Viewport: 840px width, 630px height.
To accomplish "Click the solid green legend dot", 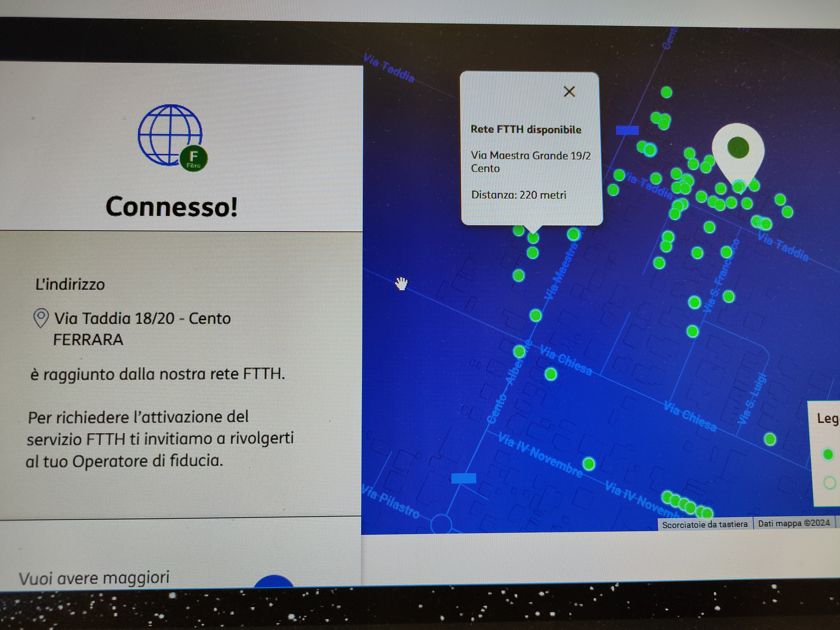I will tap(828, 454).
